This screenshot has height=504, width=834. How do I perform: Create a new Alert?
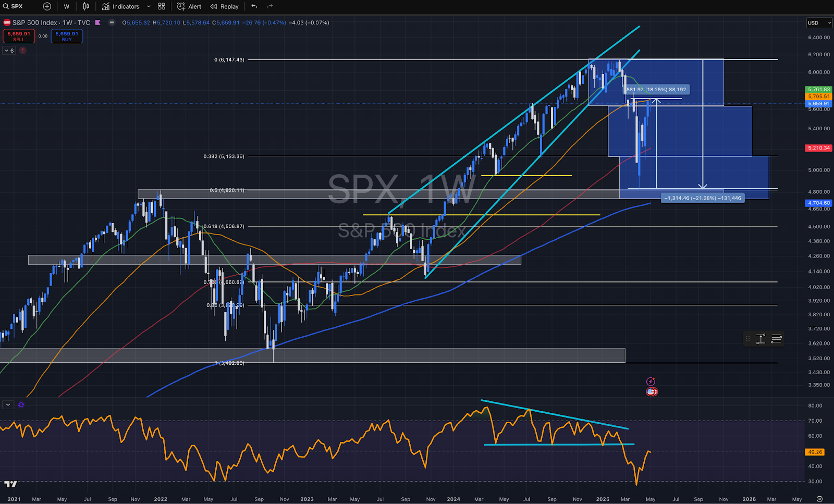point(189,6)
